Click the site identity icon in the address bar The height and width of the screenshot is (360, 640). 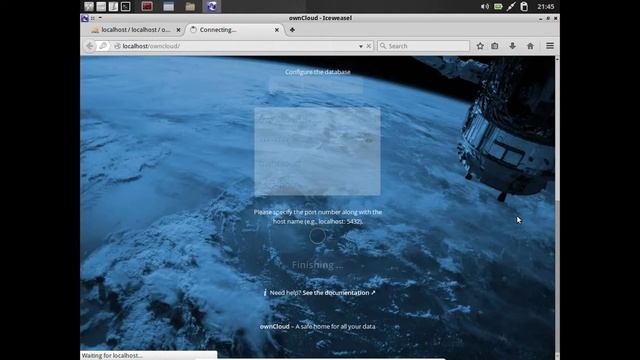pyautogui.click(x=117, y=46)
